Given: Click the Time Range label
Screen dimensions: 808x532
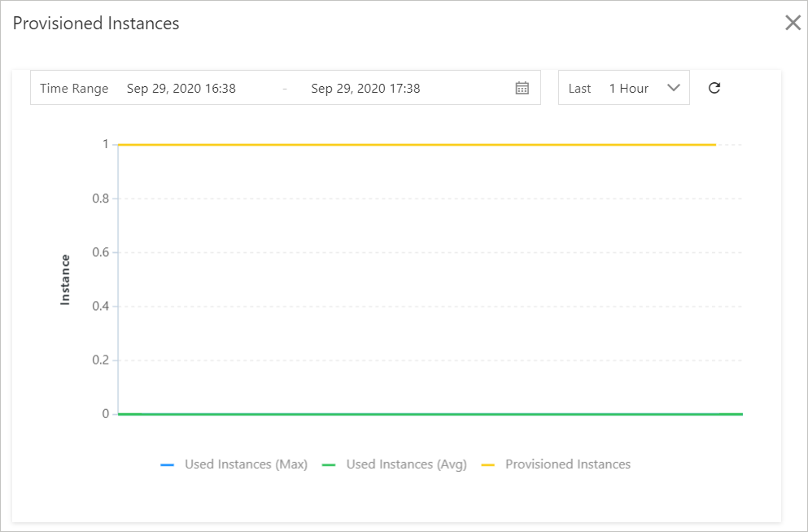Looking at the screenshot, I should click(x=74, y=89).
